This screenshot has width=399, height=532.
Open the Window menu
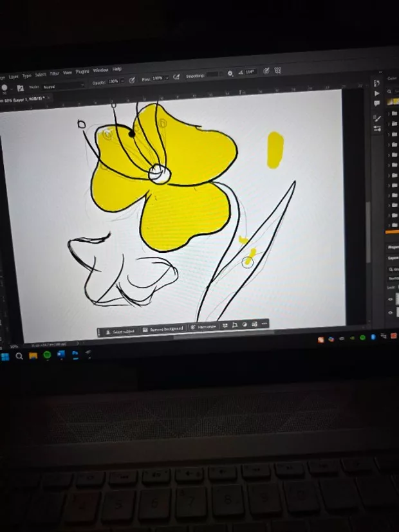(x=101, y=70)
